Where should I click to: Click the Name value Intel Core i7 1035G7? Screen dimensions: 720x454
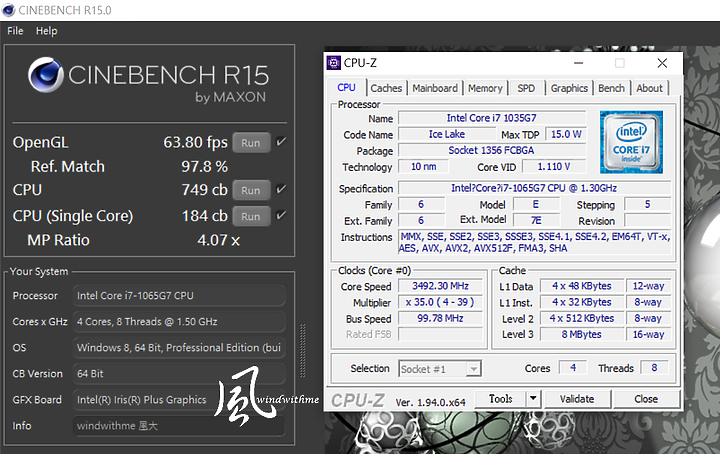pyautogui.click(x=492, y=118)
